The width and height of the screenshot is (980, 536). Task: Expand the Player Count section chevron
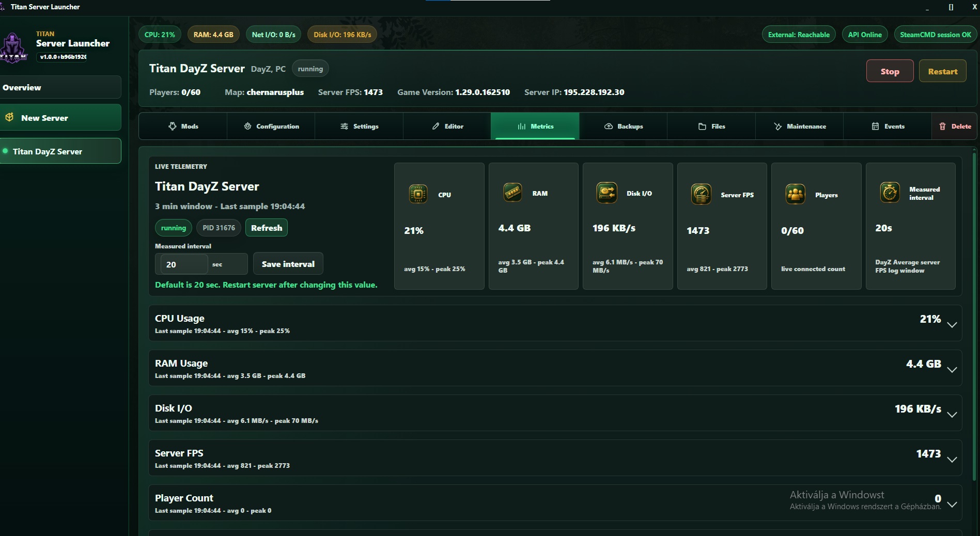point(952,504)
